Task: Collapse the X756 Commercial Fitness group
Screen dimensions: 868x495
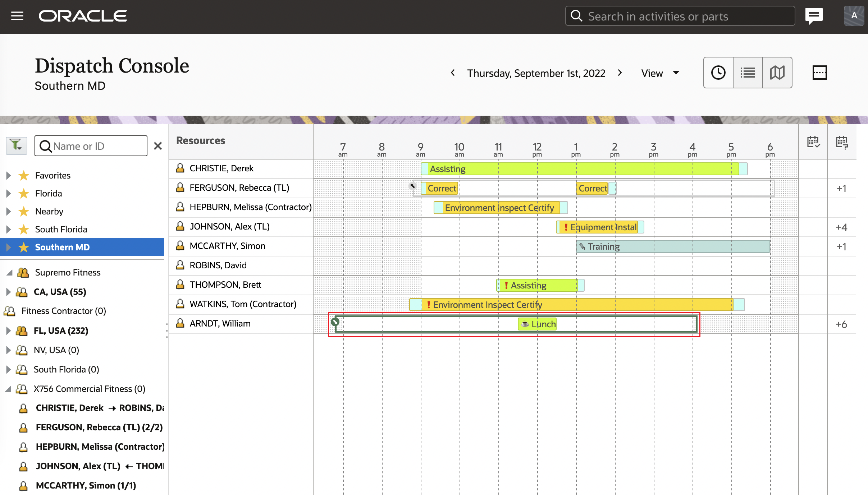Action: pos(9,389)
